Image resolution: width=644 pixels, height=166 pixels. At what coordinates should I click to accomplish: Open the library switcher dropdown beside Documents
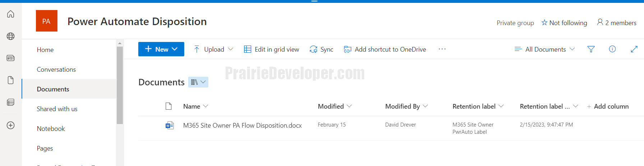click(x=198, y=82)
